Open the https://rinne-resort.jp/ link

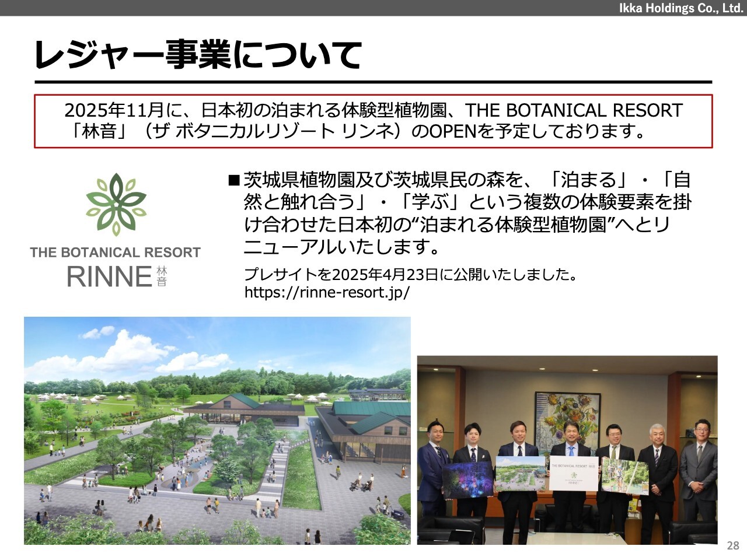(327, 292)
